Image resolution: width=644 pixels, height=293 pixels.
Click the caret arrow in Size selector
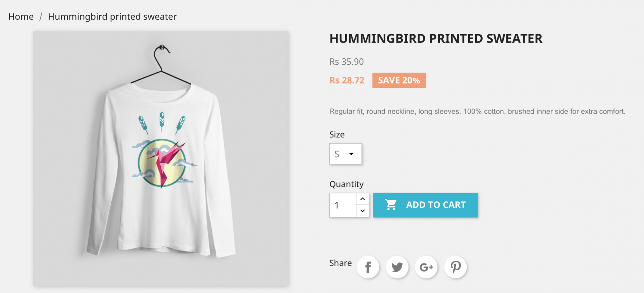351,154
